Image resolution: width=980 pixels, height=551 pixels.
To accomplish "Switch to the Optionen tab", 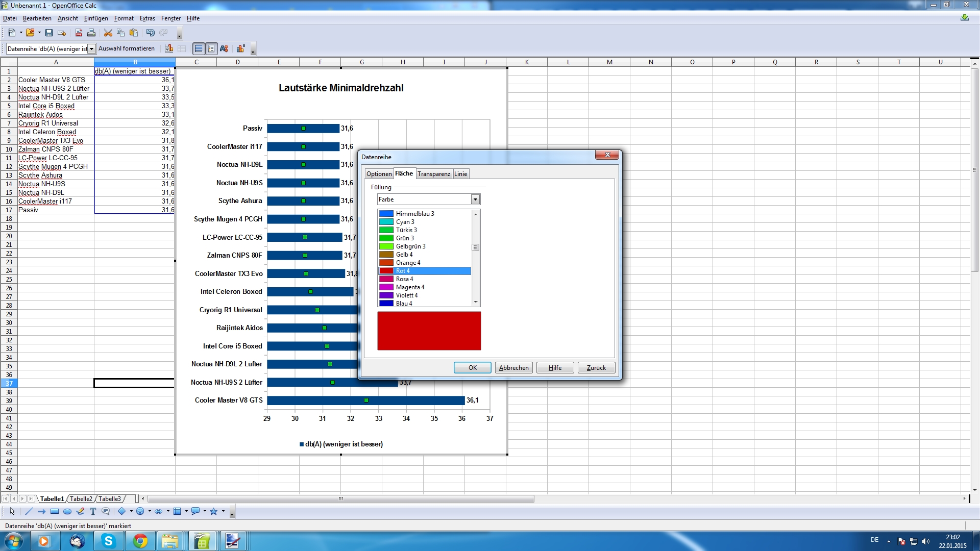I will [x=379, y=174].
